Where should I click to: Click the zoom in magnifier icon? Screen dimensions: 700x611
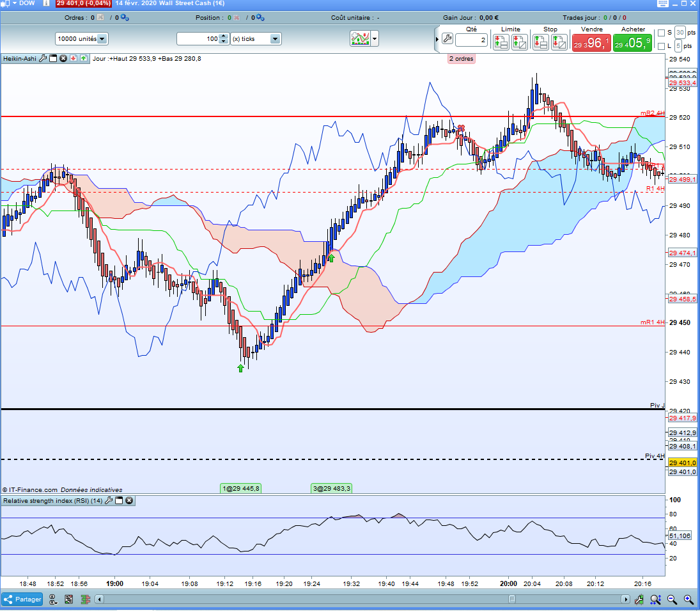coord(688,599)
